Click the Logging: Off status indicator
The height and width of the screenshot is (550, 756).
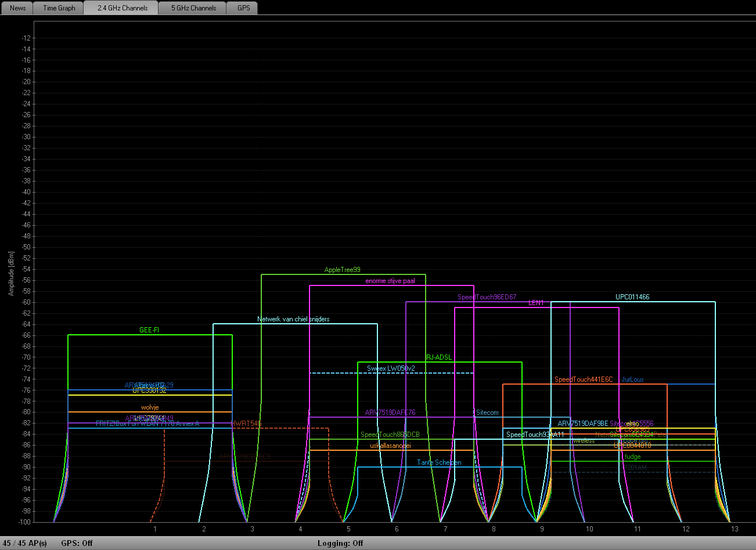click(342, 543)
